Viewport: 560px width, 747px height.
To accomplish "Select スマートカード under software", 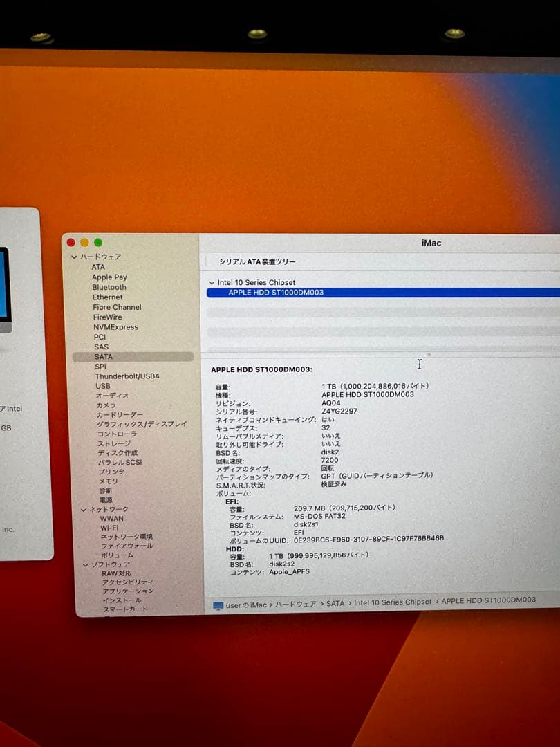I will click(126, 609).
